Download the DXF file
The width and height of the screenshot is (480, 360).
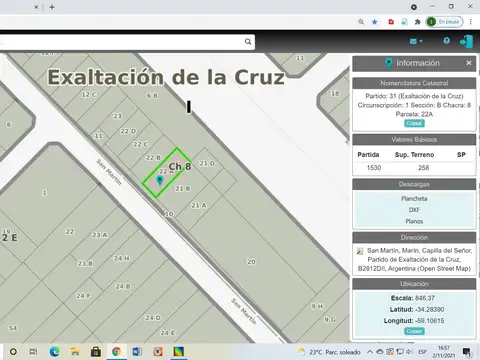coord(414,210)
